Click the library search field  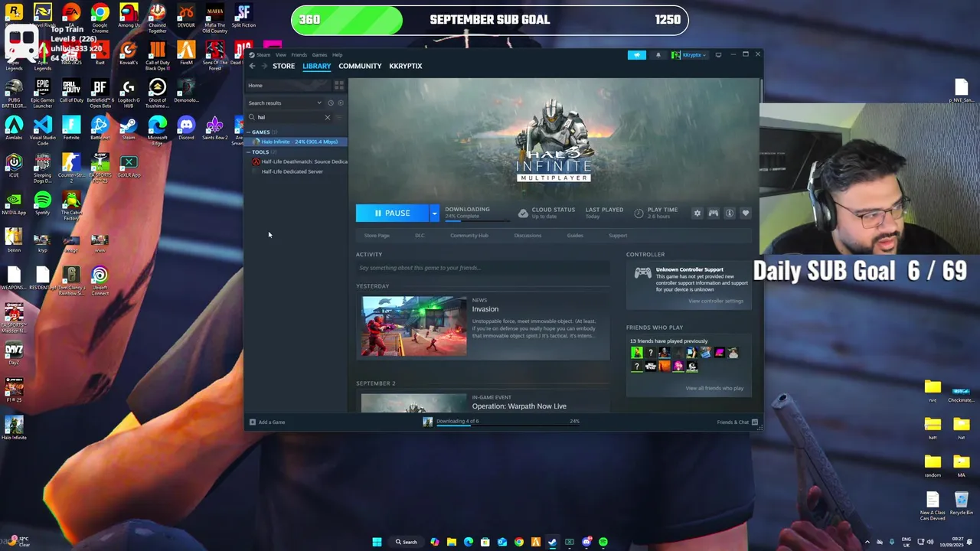[289, 117]
